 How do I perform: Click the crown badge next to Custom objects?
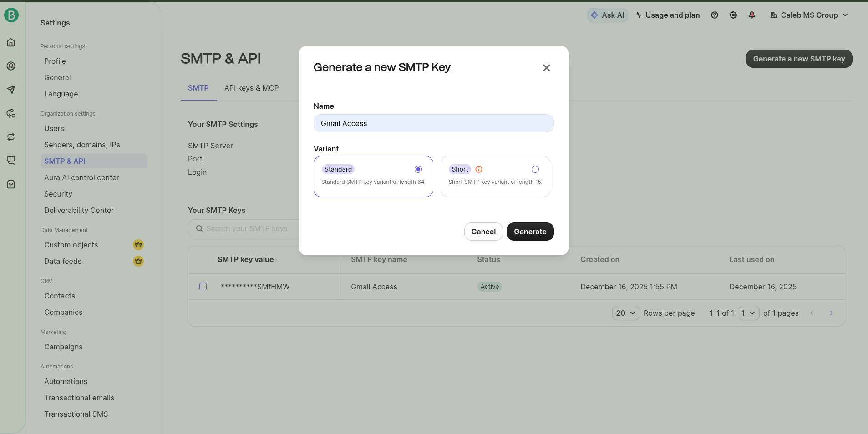[x=138, y=245]
